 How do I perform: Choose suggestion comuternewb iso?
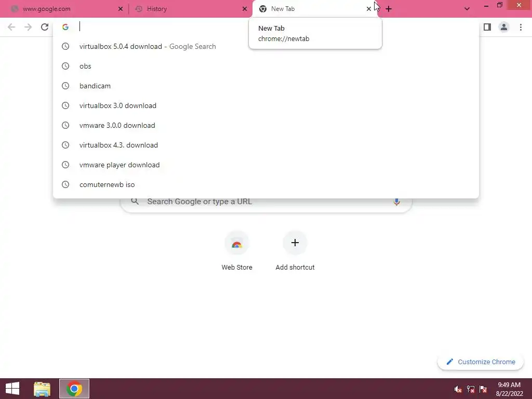pyautogui.click(x=266, y=184)
